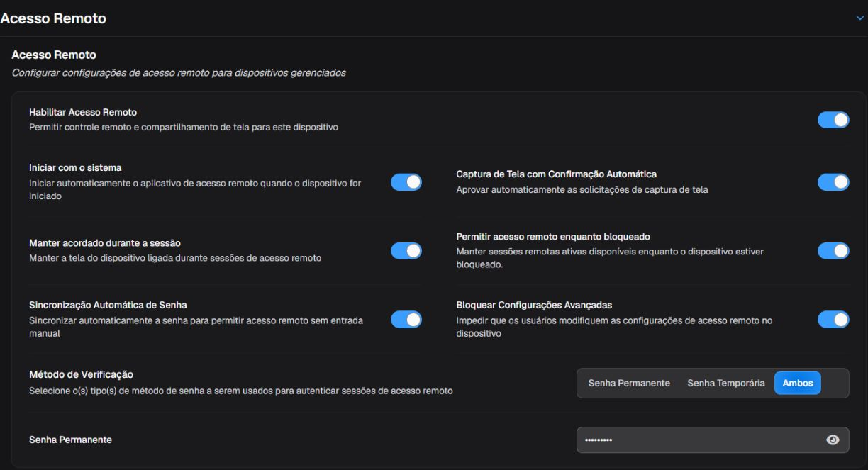
Task: Show password with the eye icon
Action: point(833,440)
